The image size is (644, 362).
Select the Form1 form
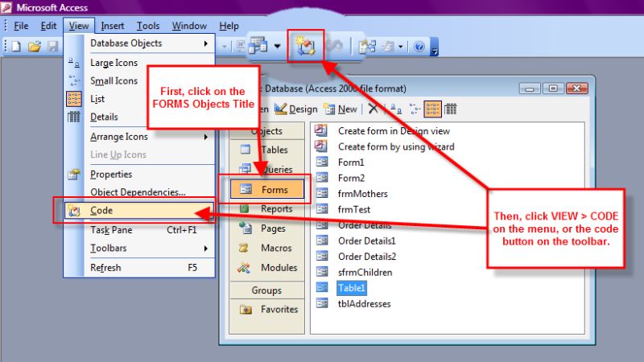[351, 162]
